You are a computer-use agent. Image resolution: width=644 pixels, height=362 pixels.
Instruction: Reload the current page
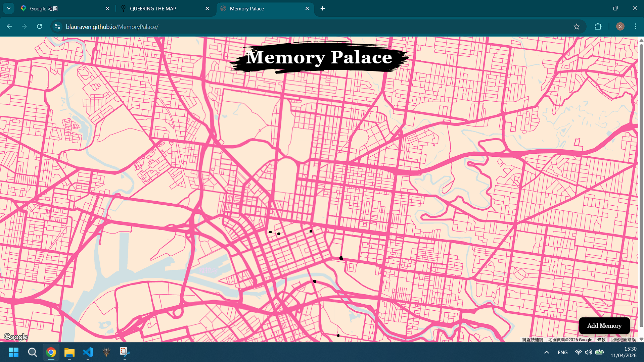[x=39, y=27]
